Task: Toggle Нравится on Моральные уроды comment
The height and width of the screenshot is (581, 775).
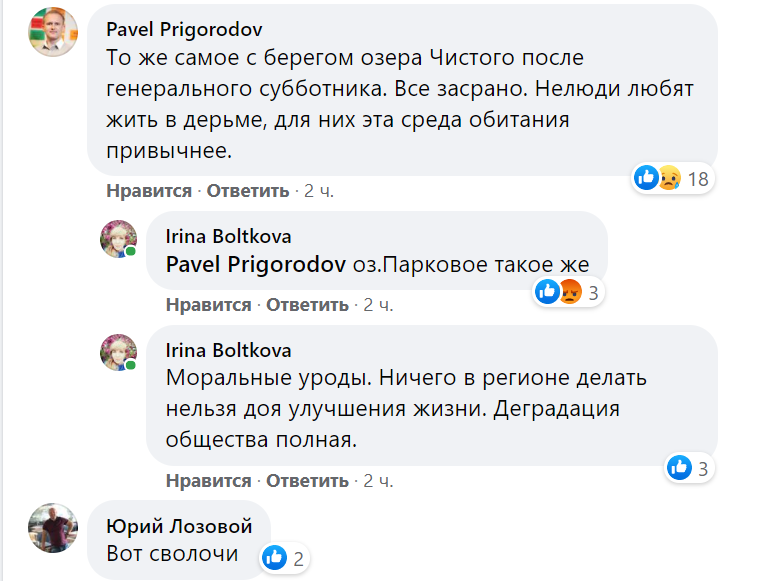Action: click(208, 481)
